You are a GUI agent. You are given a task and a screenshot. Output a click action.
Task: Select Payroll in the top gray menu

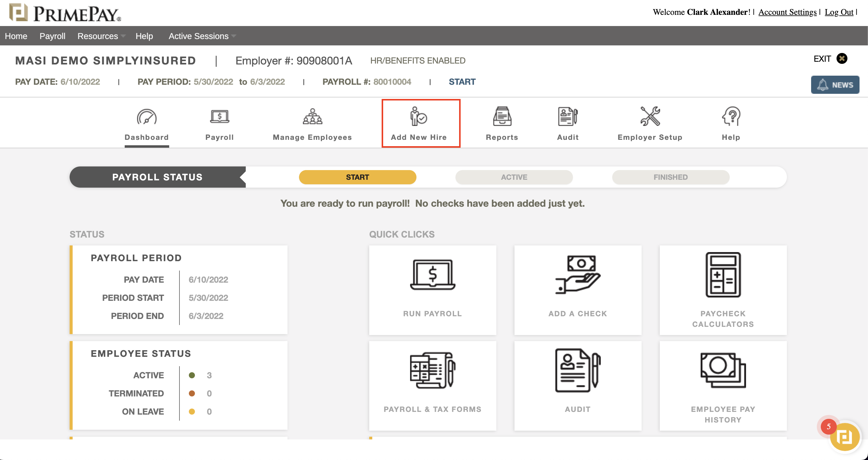coord(52,36)
